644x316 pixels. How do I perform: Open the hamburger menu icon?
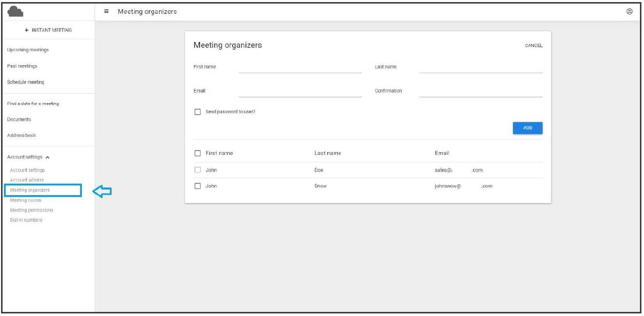(x=106, y=11)
